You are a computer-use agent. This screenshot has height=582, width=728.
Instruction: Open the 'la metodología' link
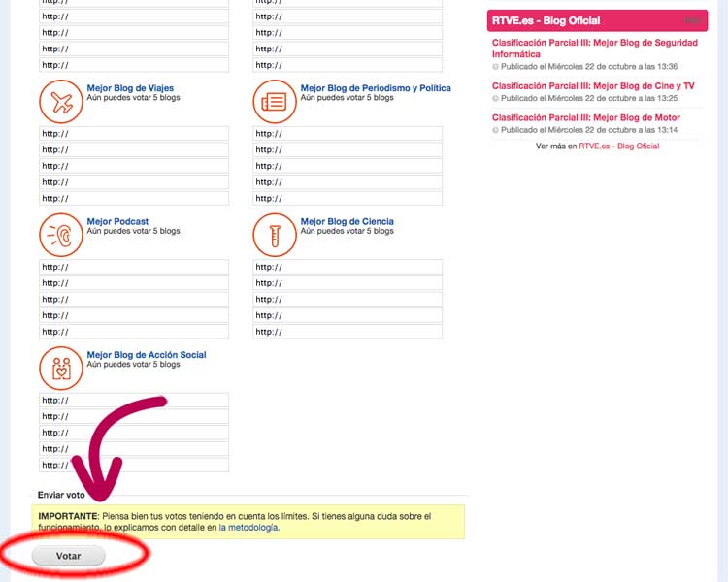click(248, 528)
